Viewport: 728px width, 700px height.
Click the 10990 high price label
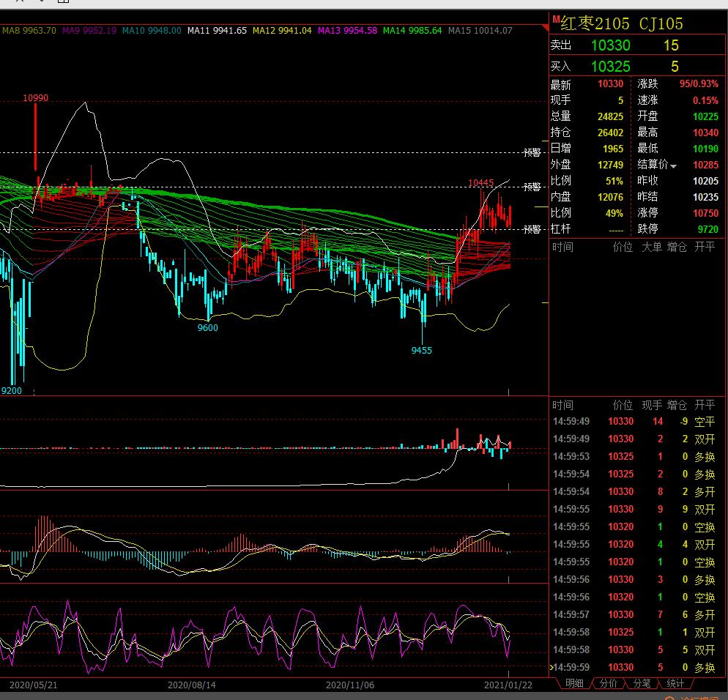pos(35,98)
